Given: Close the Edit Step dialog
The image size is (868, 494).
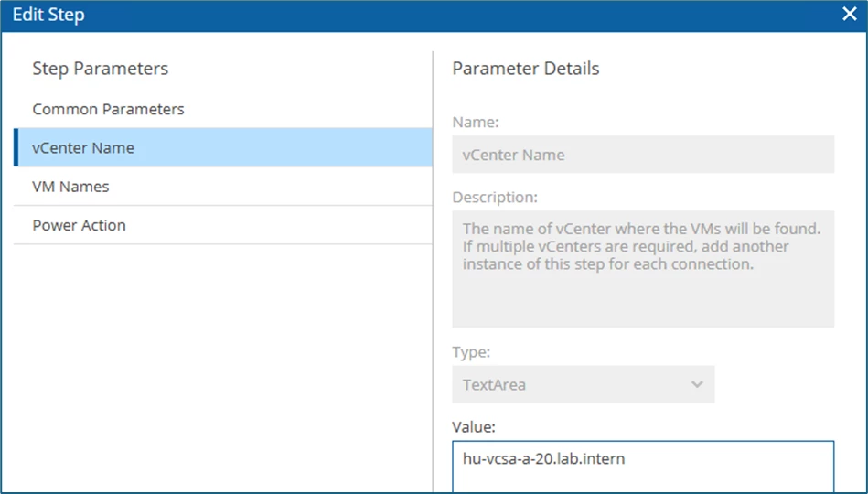Looking at the screenshot, I should tap(848, 14).
